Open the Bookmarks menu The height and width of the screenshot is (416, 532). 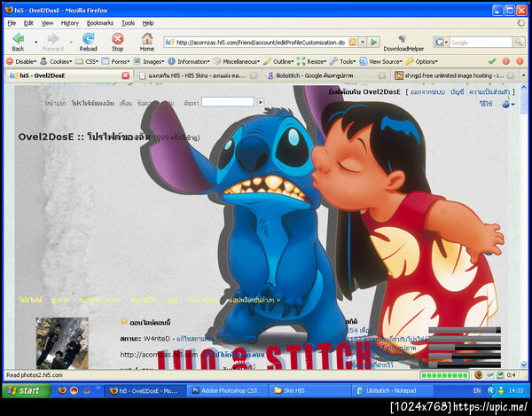click(x=100, y=23)
